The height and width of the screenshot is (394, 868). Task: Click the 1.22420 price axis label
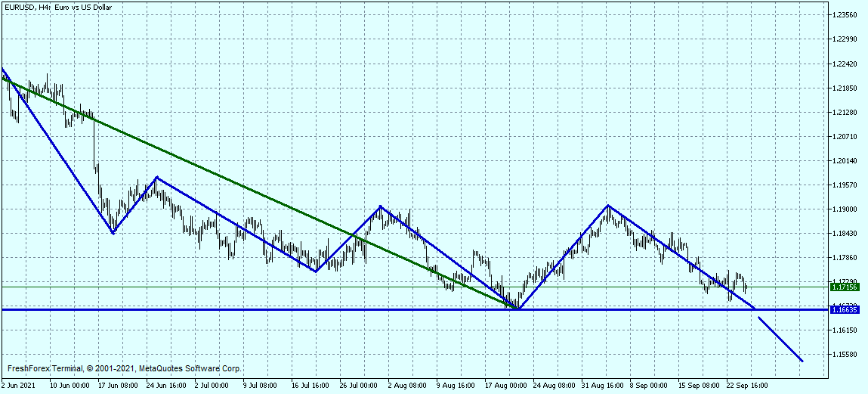tap(845, 64)
